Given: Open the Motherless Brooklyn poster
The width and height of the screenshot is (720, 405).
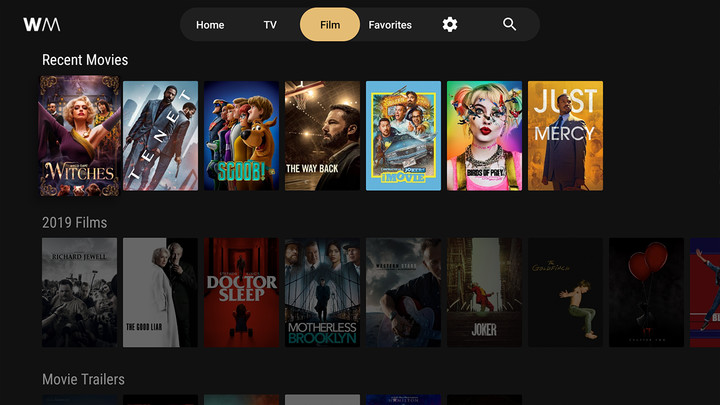Looking at the screenshot, I should (322, 292).
